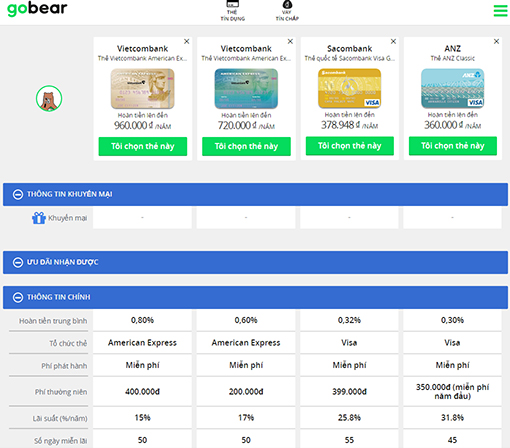510x448 pixels.
Task: Select the 0,80% cashback cell
Action: 142,320
